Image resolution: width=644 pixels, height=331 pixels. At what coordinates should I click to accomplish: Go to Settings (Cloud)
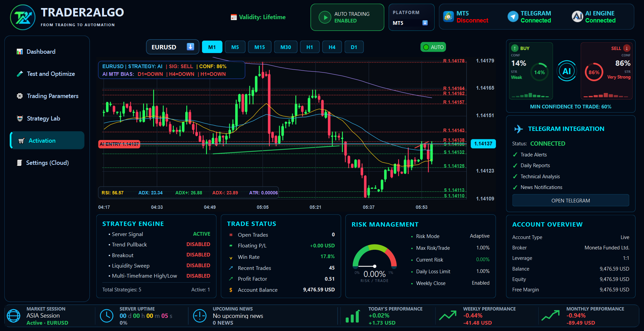[x=47, y=163]
